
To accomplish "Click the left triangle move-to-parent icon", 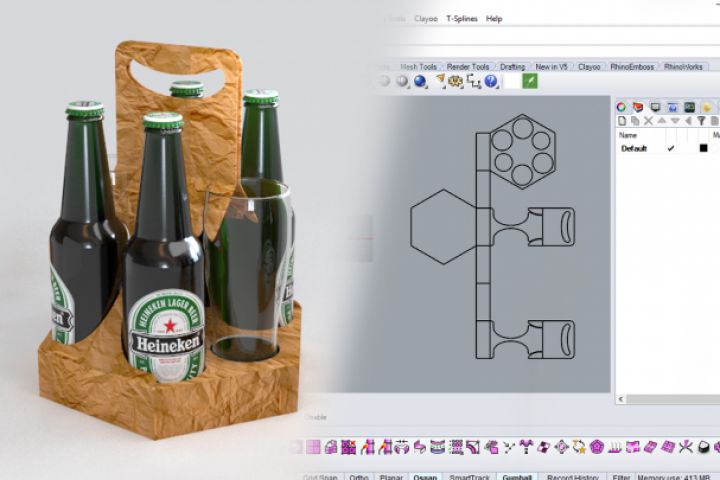I will pyautogui.click(x=688, y=121).
